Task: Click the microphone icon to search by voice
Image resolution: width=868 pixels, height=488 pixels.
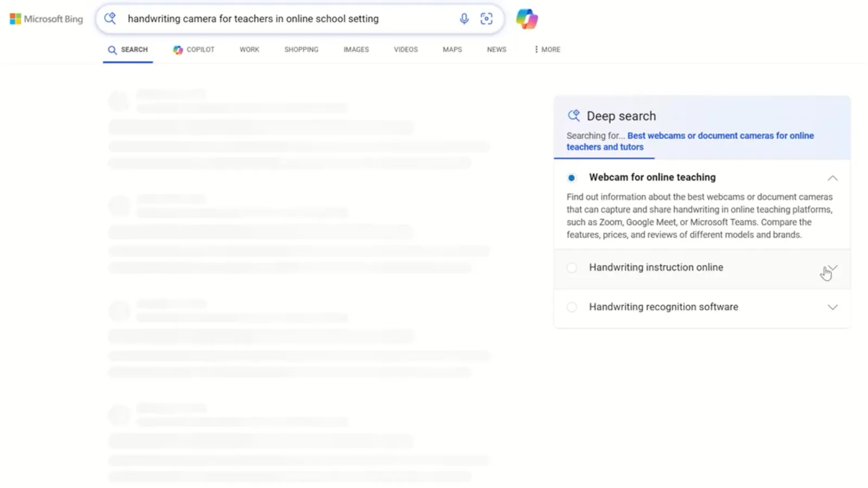Action: click(464, 18)
